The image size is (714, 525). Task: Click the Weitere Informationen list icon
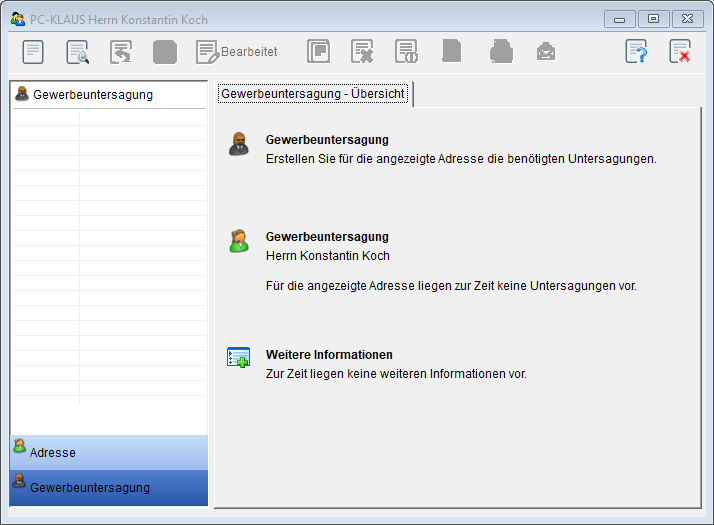[238, 357]
